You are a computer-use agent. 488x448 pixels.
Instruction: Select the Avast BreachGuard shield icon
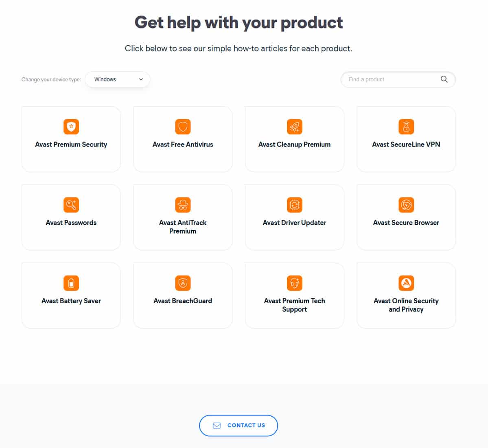[x=183, y=283]
